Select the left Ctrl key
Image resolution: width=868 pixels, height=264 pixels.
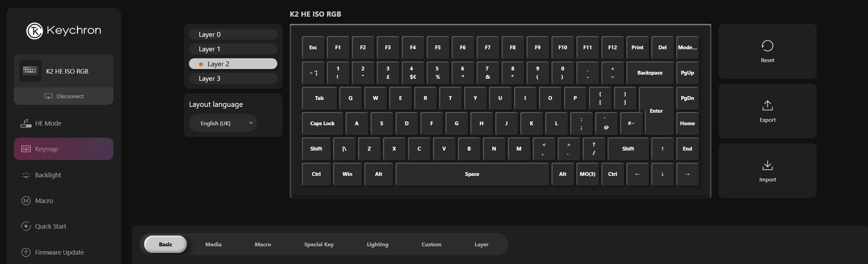pyautogui.click(x=316, y=174)
